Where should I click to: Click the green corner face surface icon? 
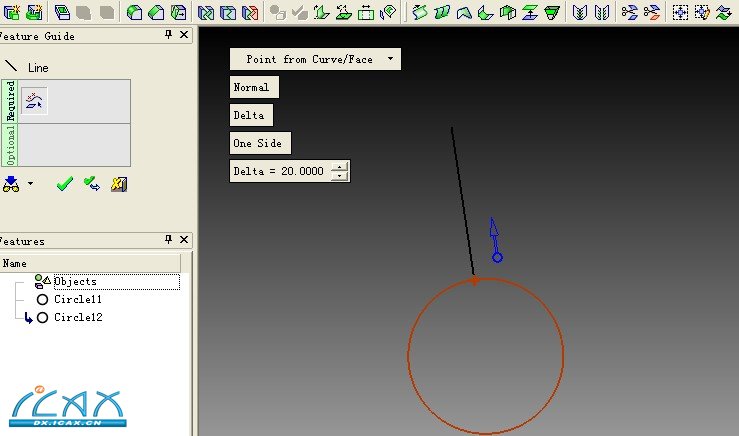tap(485, 12)
